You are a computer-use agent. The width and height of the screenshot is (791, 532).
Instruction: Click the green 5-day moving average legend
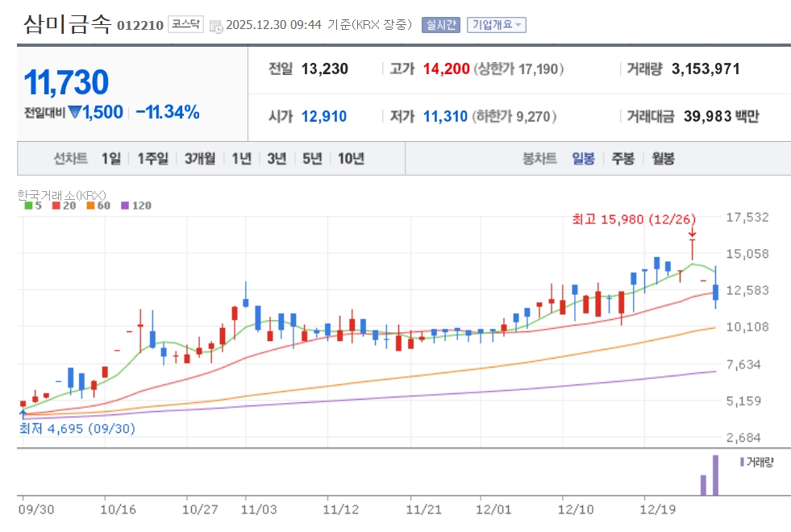point(32,206)
